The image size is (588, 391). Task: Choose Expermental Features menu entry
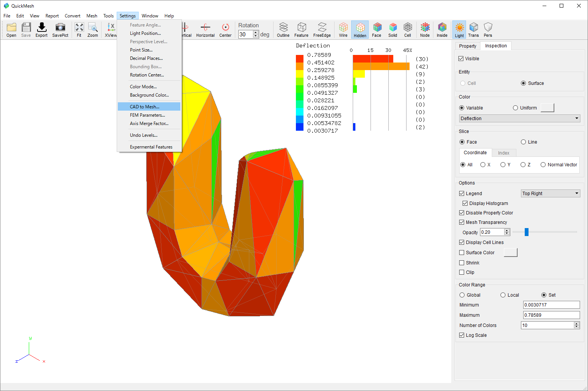click(149, 147)
